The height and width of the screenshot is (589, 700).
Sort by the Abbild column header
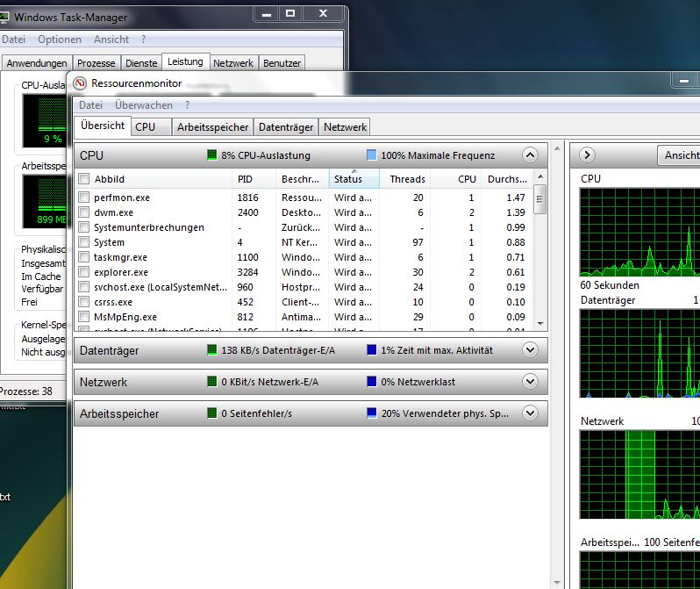tap(154, 179)
